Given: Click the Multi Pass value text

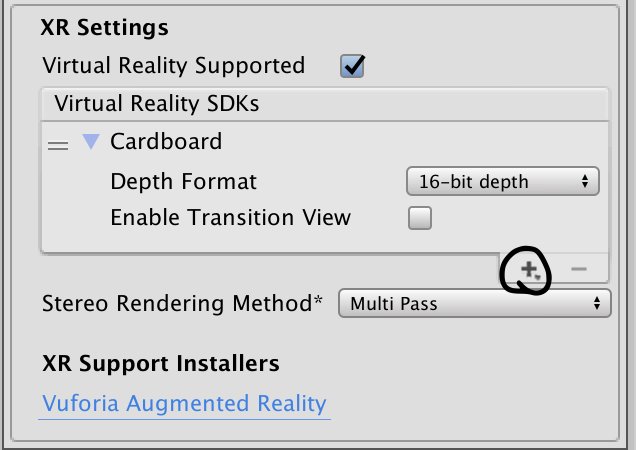Looking at the screenshot, I should [x=393, y=303].
